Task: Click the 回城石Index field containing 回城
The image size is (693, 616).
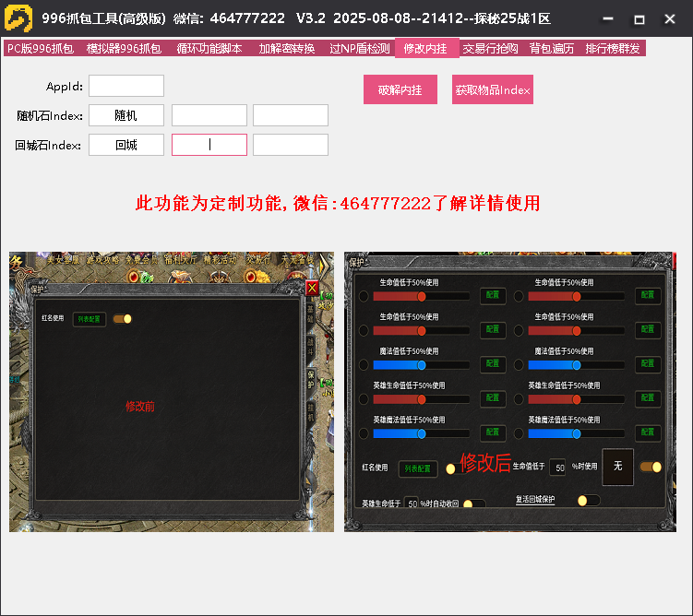Action: coord(126,145)
